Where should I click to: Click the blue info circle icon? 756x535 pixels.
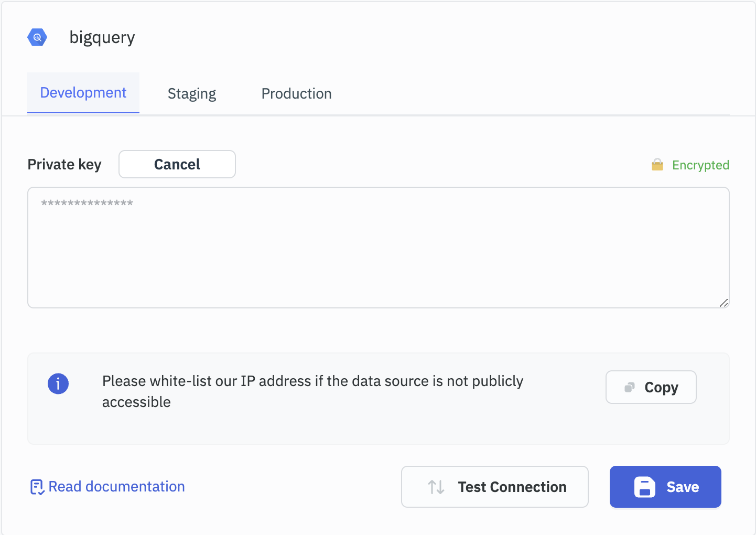58,384
